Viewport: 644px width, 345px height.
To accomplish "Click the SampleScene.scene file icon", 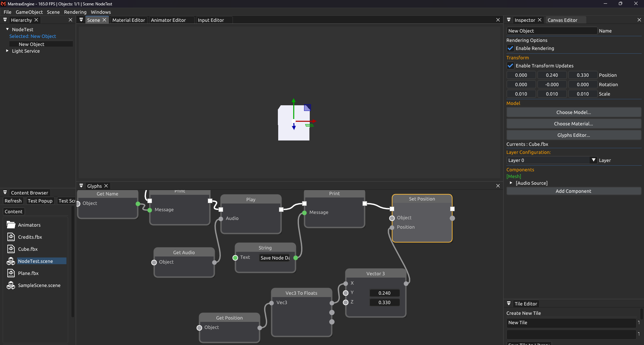I will click(11, 285).
